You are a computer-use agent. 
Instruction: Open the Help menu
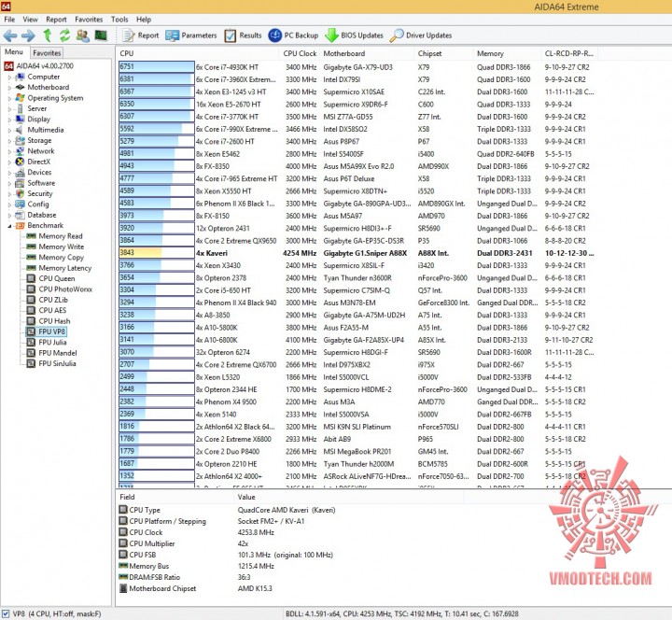pyautogui.click(x=144, y=20)
